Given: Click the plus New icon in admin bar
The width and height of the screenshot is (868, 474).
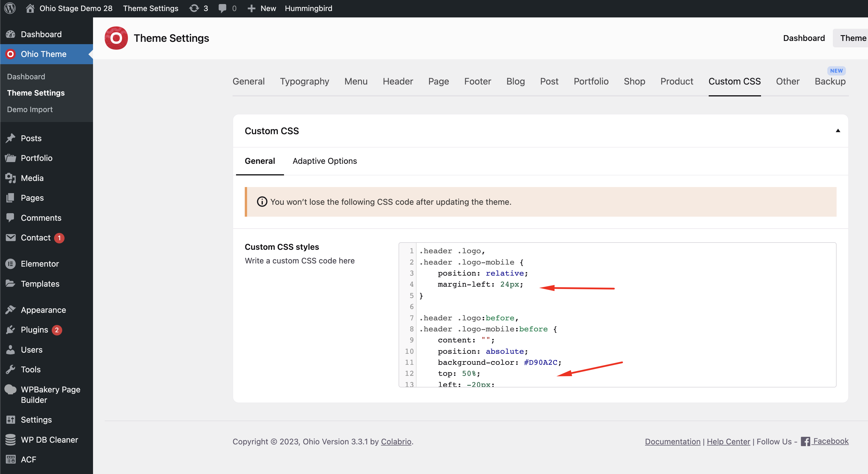Looking at the screenshot, I should pyautogui.click(x=251, y=8).
